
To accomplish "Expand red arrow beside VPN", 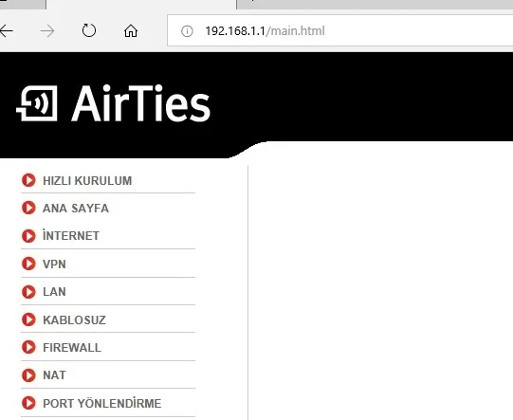I will point(28,264).
